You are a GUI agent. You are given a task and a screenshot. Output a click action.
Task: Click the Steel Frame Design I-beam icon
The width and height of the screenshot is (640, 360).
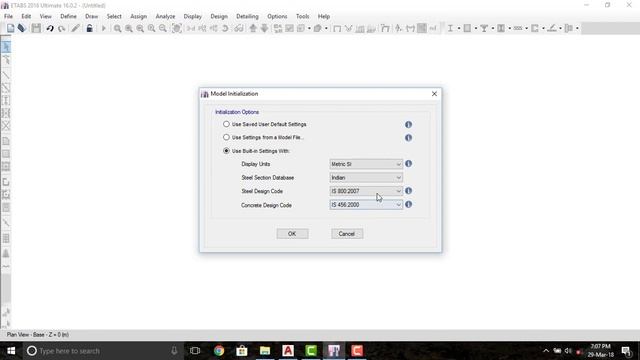(x=450, y=28)
